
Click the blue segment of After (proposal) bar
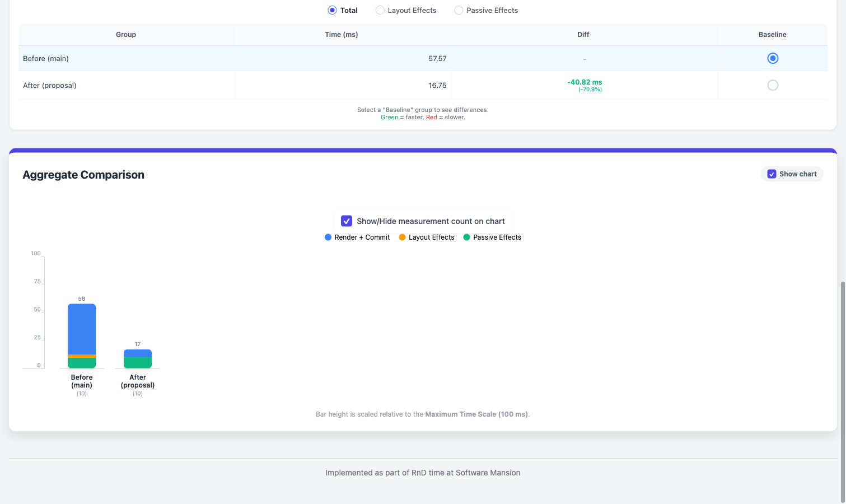(138, 353)
